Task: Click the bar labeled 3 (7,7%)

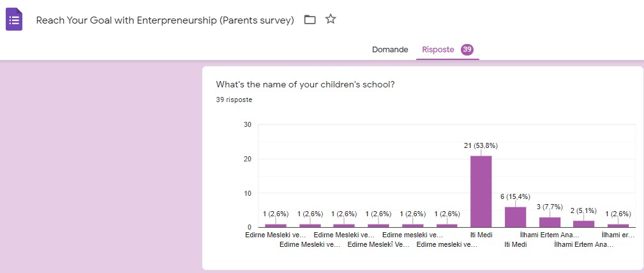Action: 550,222
